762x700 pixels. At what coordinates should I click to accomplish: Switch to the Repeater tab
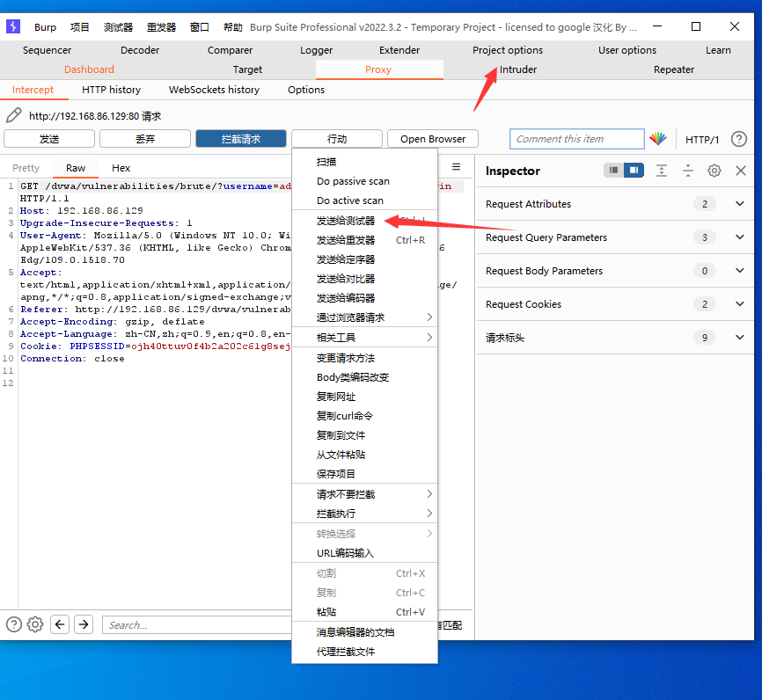pos(673,69)
